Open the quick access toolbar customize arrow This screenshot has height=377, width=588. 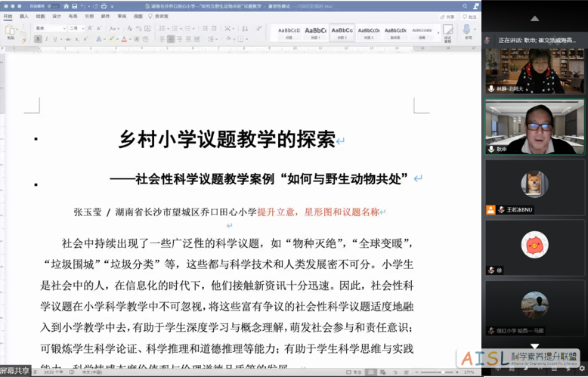(x=112, y=6)
